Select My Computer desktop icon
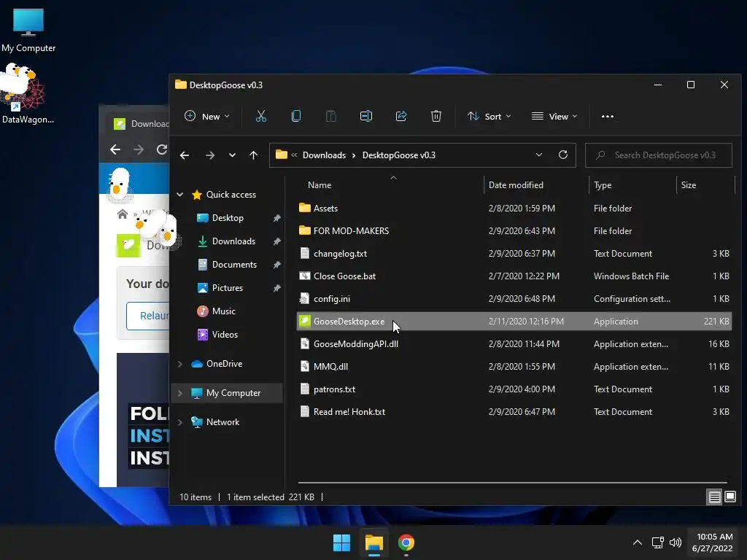Image resolution: width=747 pixels, height=560 pixels. [28, 30]
